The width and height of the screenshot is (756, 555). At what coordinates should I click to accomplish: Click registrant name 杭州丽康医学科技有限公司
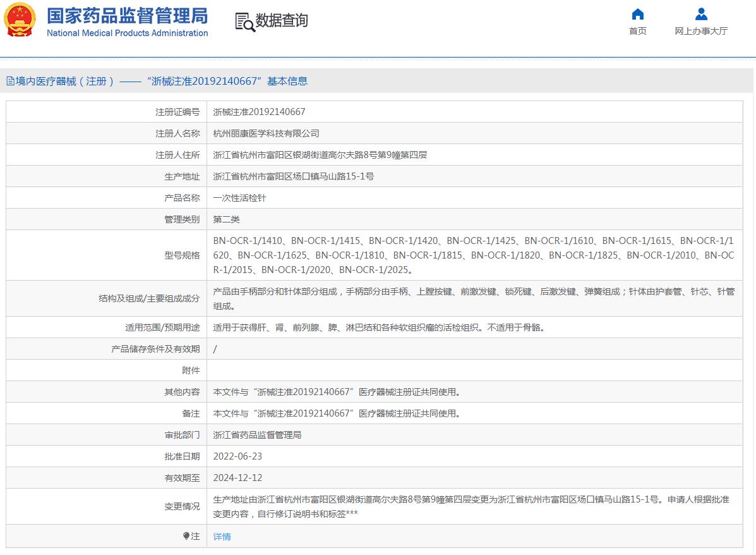[x=266, y=133]
